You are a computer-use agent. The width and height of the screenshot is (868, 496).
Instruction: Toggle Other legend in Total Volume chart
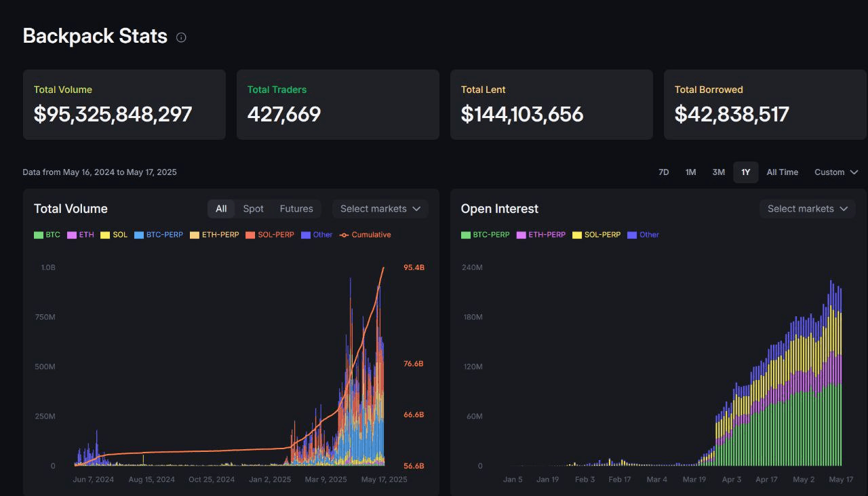point(317,235)
